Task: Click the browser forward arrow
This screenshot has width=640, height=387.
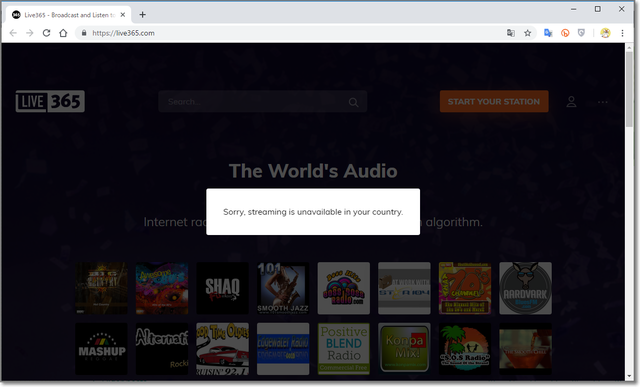Action: click(x=30, y=33)
